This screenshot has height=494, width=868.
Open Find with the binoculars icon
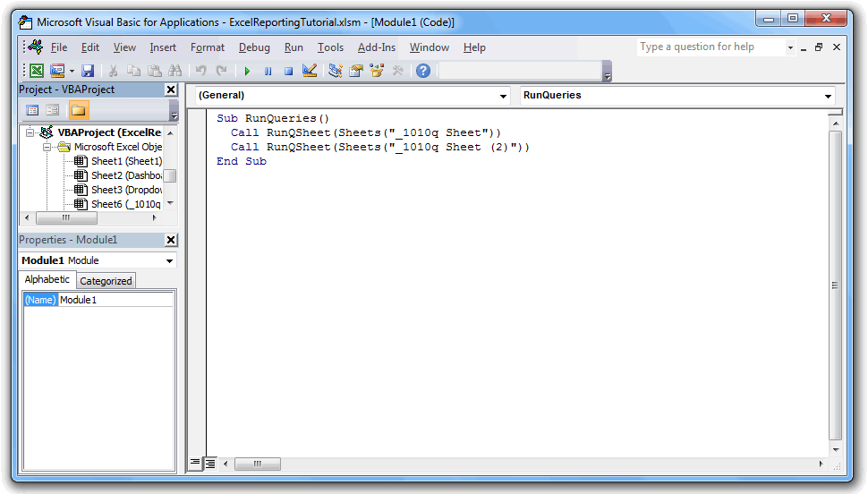click(x=175, y=71)
